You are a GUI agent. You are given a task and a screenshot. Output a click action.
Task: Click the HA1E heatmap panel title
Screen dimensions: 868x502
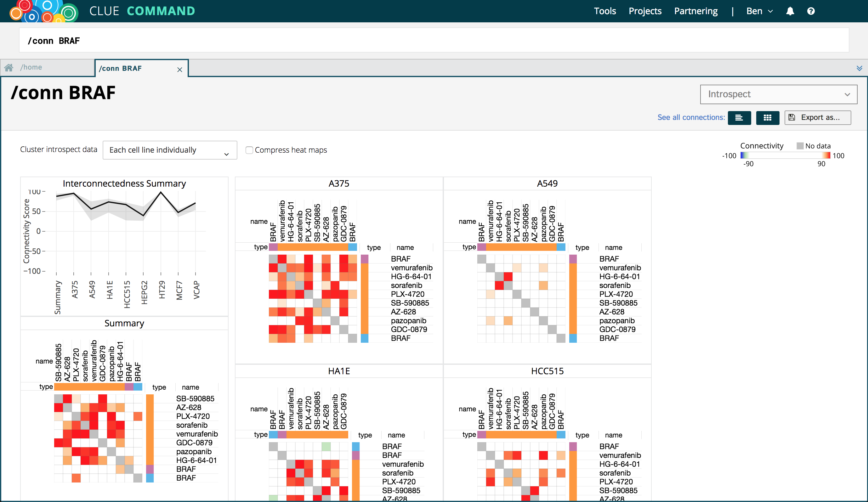point(339,371)
